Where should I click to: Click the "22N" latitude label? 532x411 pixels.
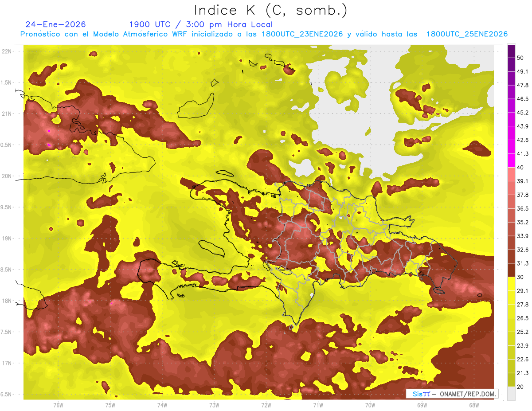7,51
